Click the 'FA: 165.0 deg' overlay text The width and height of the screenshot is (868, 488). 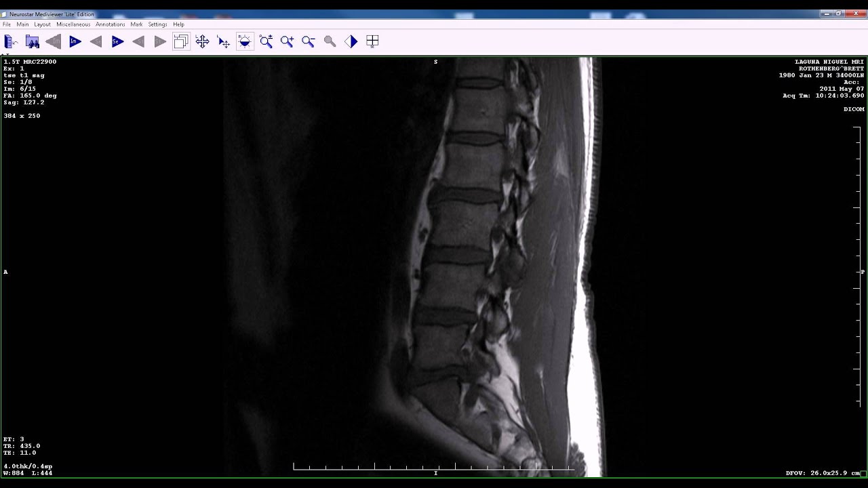30,96
